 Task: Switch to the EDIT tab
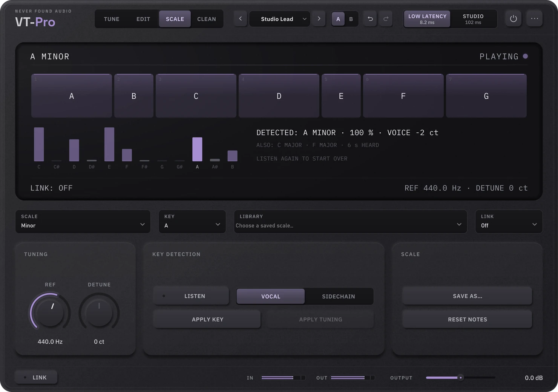tap(143, 19)
